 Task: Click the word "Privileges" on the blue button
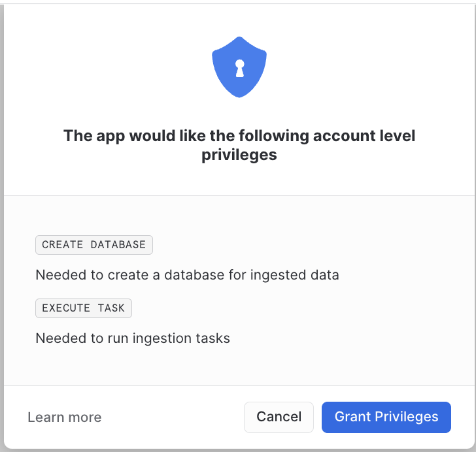pos(407,417)
